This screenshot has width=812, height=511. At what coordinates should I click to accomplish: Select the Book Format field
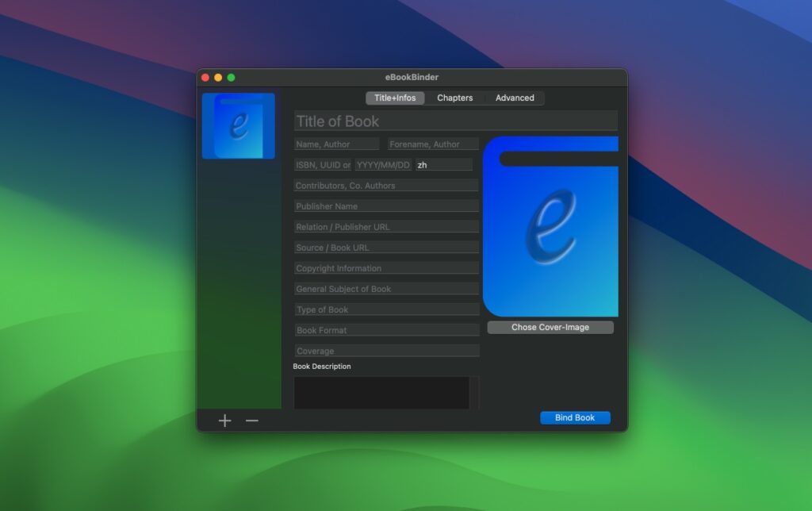pyautogui.click(x=385, y=329)
